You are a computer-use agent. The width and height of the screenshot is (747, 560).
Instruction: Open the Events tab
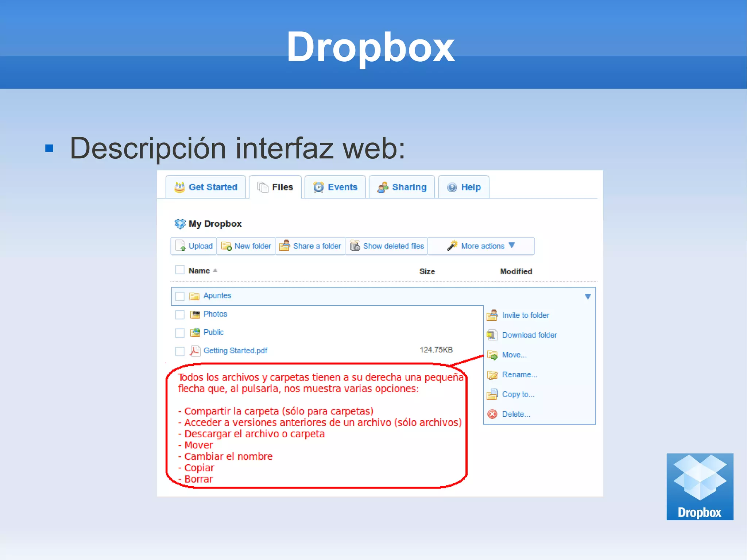pos(335,187)
